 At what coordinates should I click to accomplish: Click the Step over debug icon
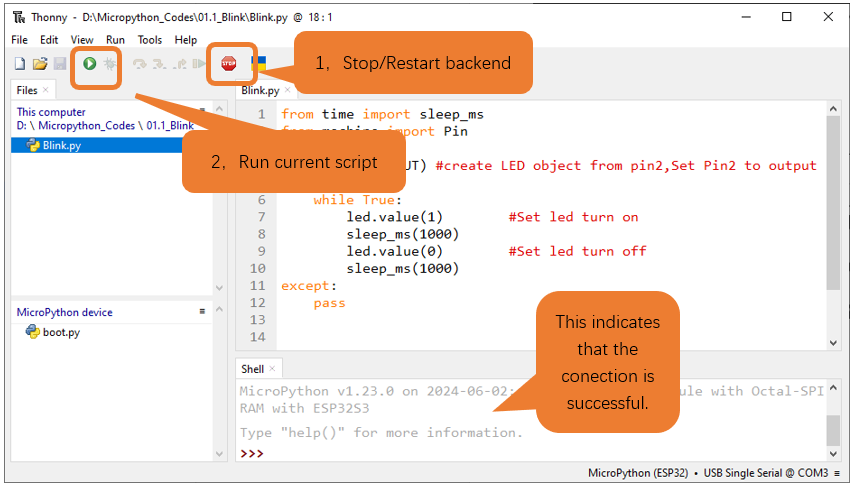[x=140, y=64]
